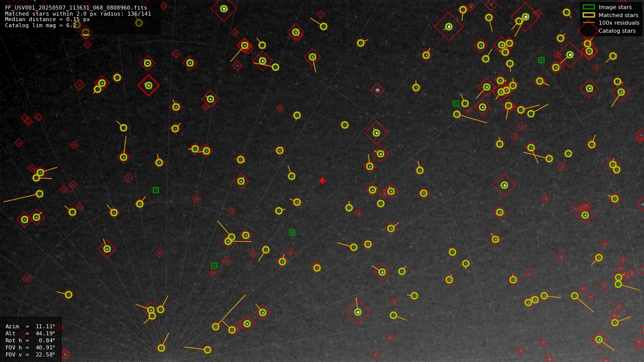Select the '100x residuals' legend label
Image resolution: width=644 pixels, height=362 pixels.
[619, 23]
